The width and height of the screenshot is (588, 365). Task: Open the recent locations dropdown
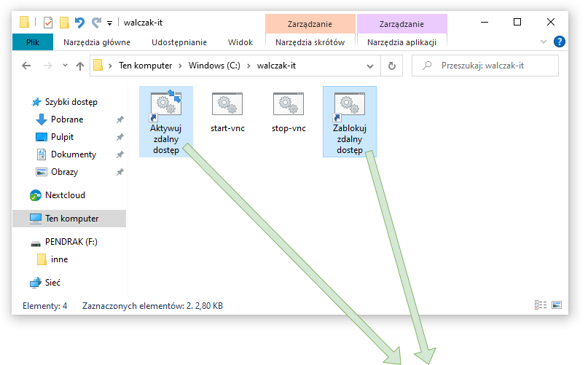(66, 66)
